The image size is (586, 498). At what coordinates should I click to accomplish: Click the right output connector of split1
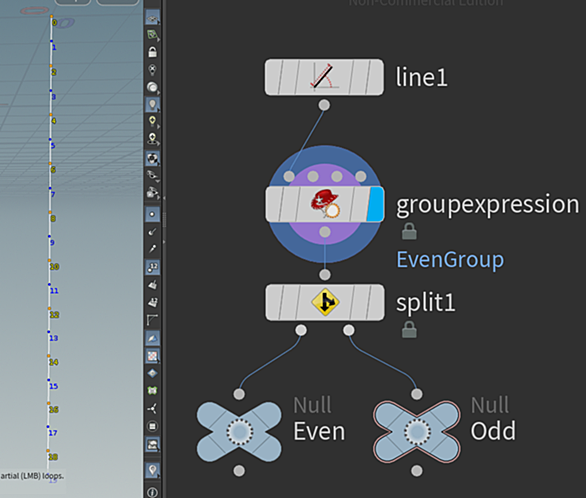pyautogui.click(x=349, y=330)
